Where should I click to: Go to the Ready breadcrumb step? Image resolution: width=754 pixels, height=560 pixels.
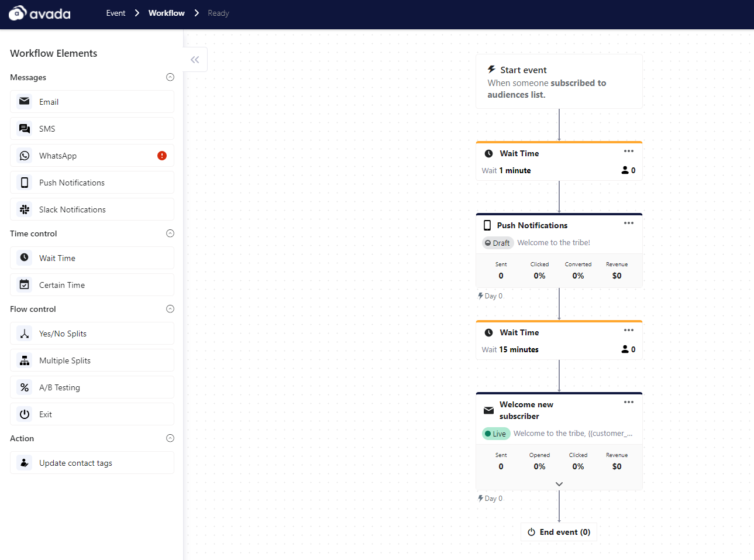(218, 13)
